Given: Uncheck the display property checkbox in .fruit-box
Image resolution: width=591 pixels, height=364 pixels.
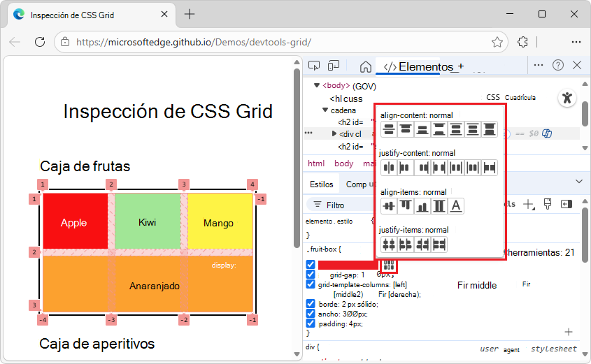Looking at the screenshot, I should (311, 265).
